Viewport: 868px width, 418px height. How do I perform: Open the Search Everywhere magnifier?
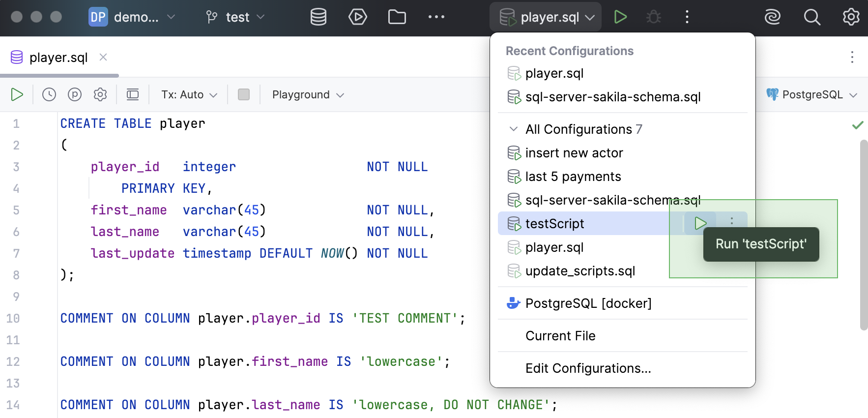[811, 17]
